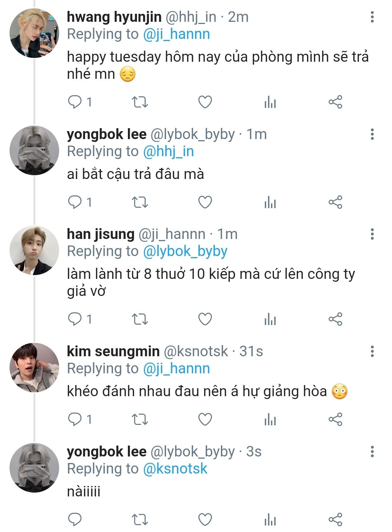Open the @lybok_byby mention in han jisung's reply

(x=185, y=251)
